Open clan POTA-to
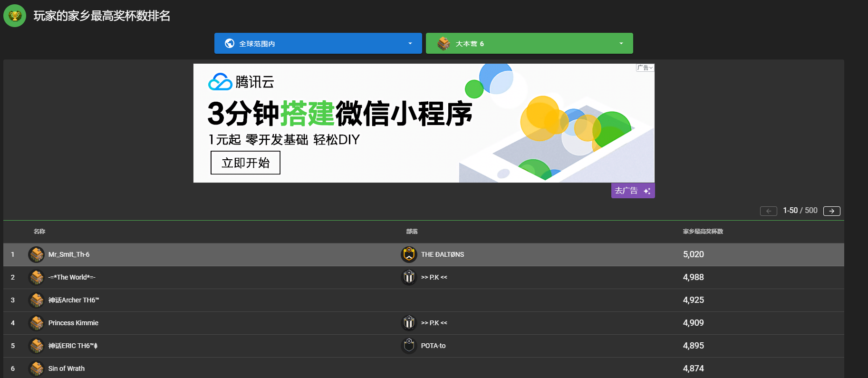This screenshot has height=378, width=868. 433,346
